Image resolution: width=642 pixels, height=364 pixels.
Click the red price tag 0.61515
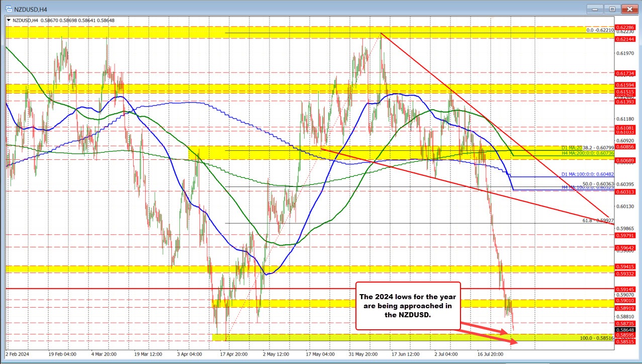[625, 93]
